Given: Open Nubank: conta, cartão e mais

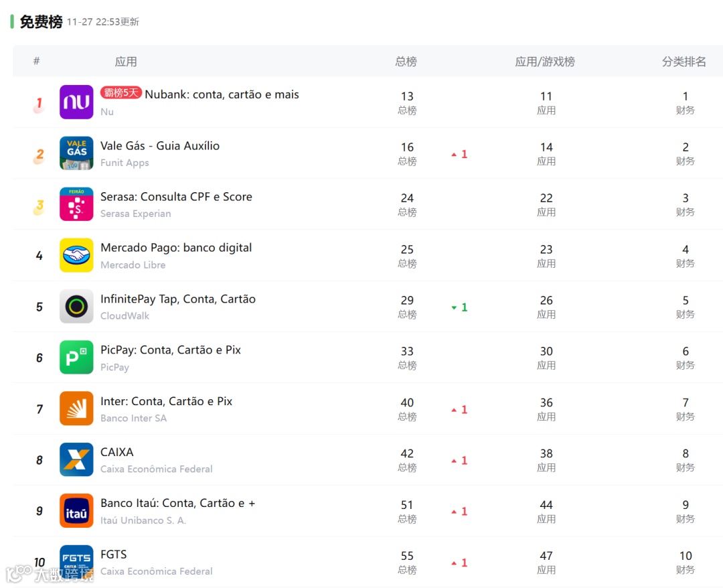Looking at the screenshot, I should click(222, 94).
